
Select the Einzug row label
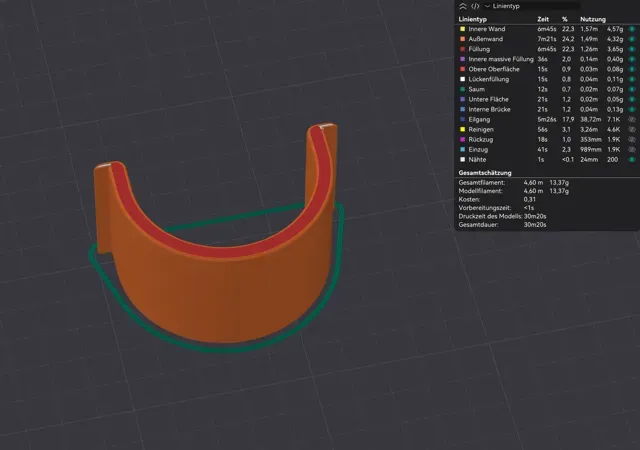478,149
